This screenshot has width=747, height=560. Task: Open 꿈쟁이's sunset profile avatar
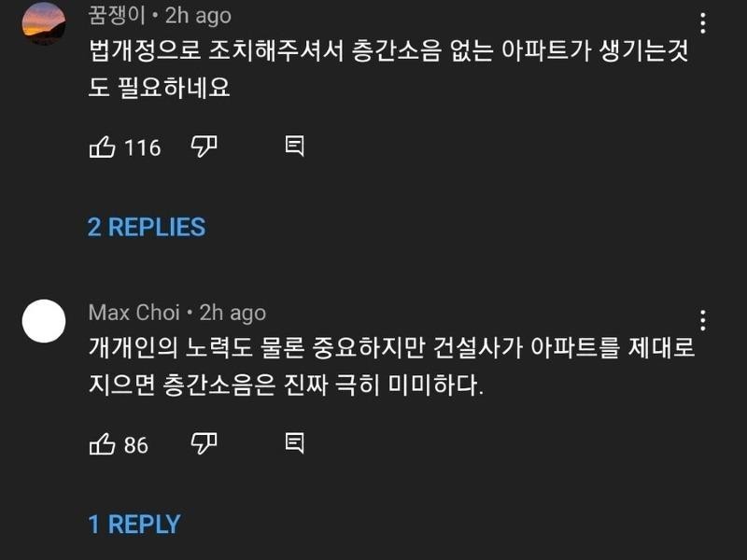tap(43, 23)
